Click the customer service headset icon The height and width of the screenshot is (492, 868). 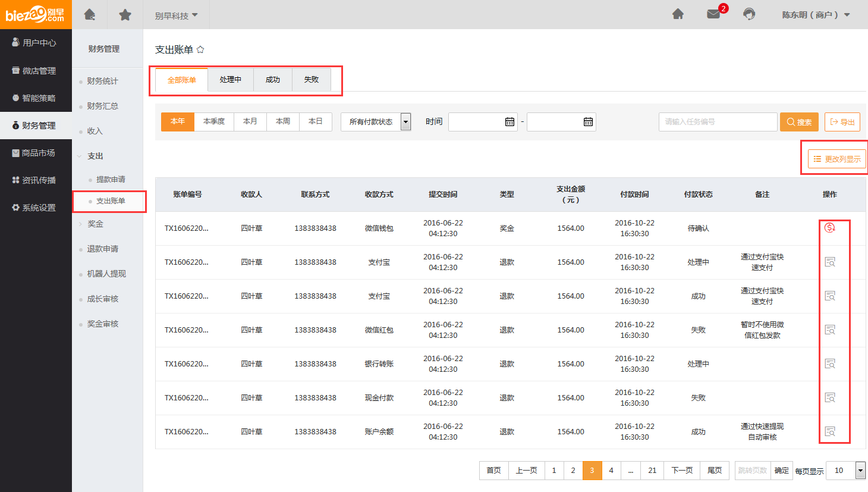[x=749, y=14]
